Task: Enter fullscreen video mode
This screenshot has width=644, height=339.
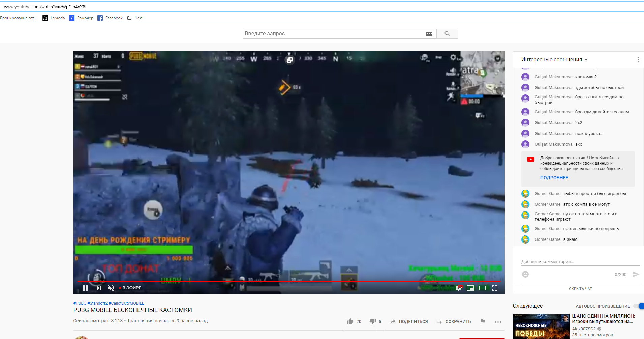Action: (495, 288)
